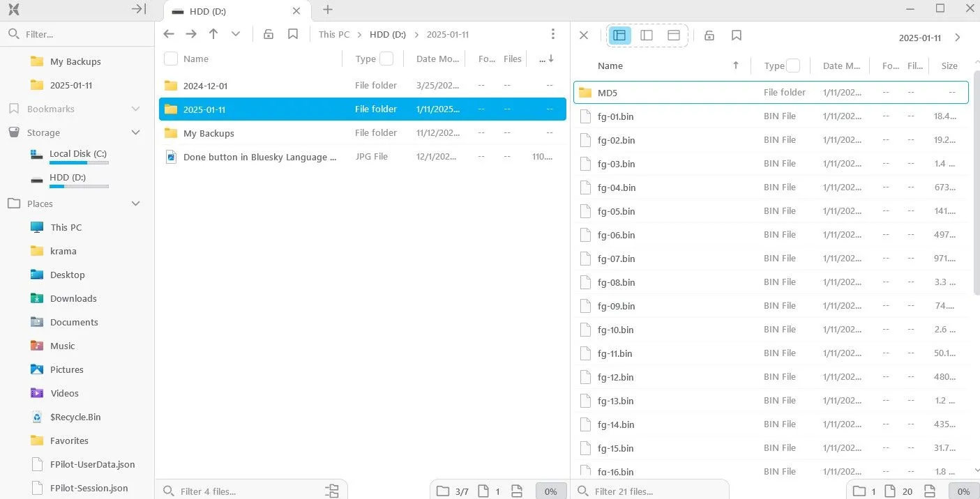Open the new tab plus button

point(328,10)
